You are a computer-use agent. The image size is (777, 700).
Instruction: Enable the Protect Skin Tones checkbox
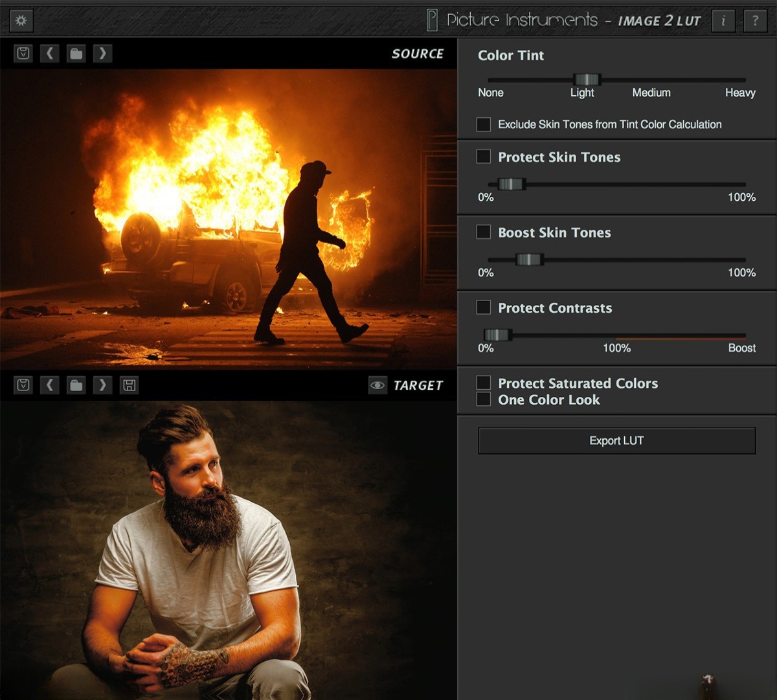[x=483, y=157]
